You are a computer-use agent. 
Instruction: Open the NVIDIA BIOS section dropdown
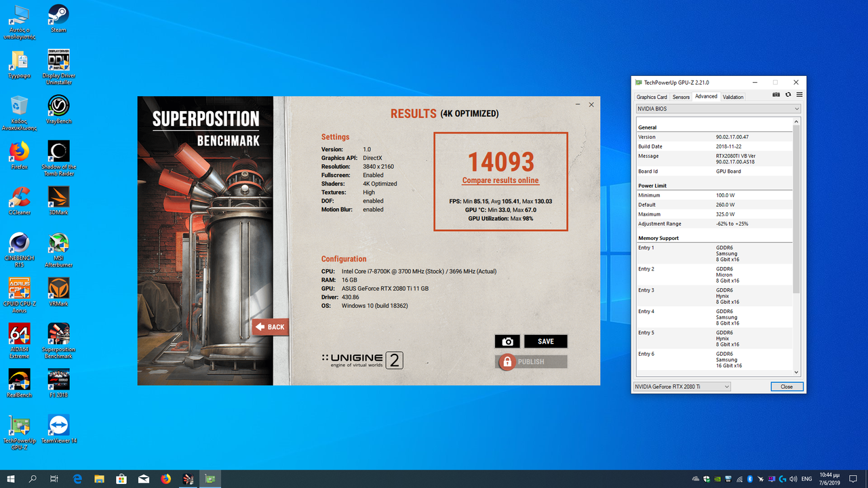[x=717, y=108]
